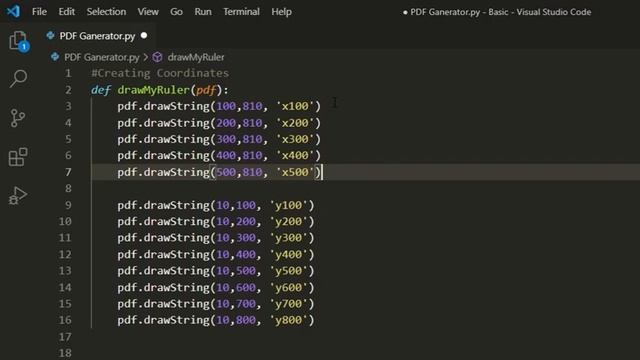Click unsaved dot on PDF Ganerator.py tab

(144, 36)
